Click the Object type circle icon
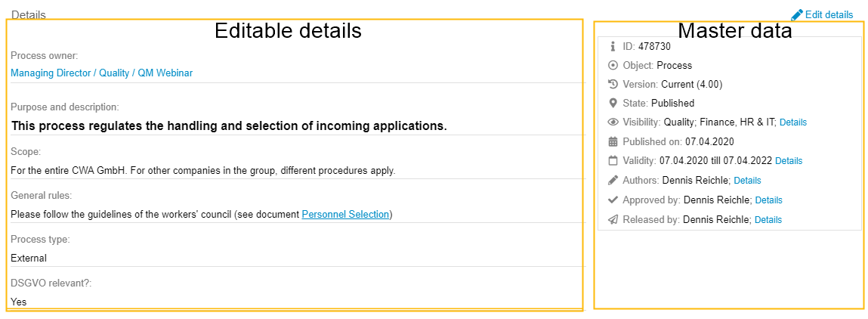This screenshot has height=319, width=868. [613, 66]
